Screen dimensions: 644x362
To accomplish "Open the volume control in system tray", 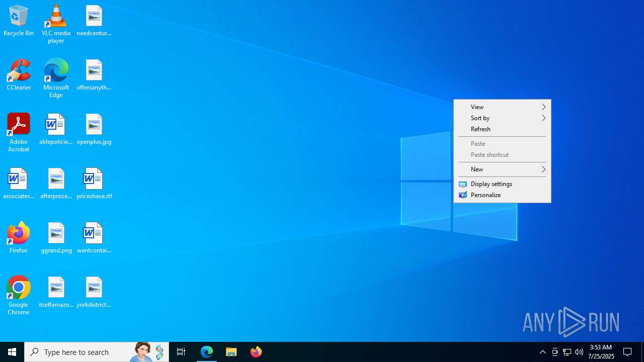I will pyautogui.click(x=579, y=352).
